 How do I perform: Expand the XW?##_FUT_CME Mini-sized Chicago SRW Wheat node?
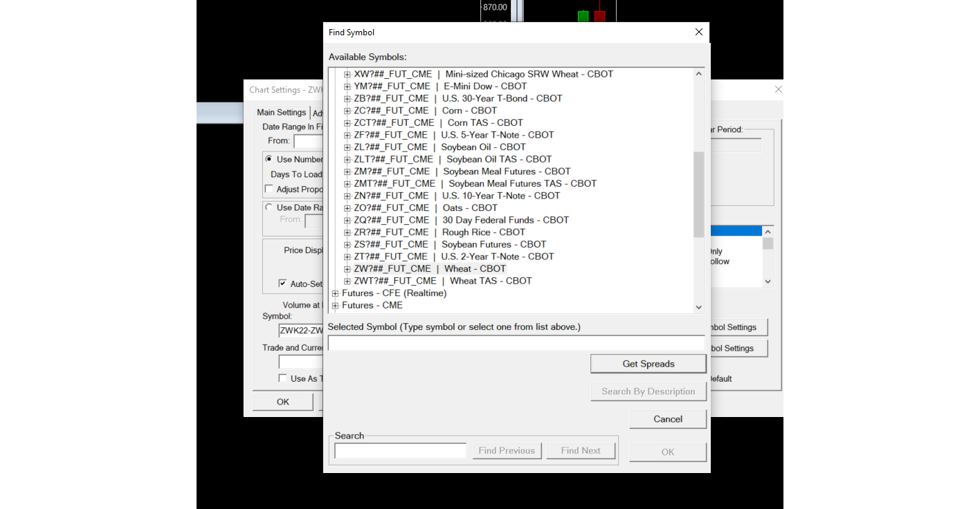[347, 74]
